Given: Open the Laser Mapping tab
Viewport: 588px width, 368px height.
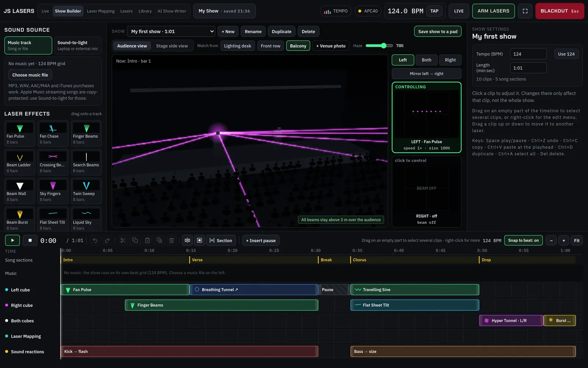Looking at the screenshot, I should point(101,11).
